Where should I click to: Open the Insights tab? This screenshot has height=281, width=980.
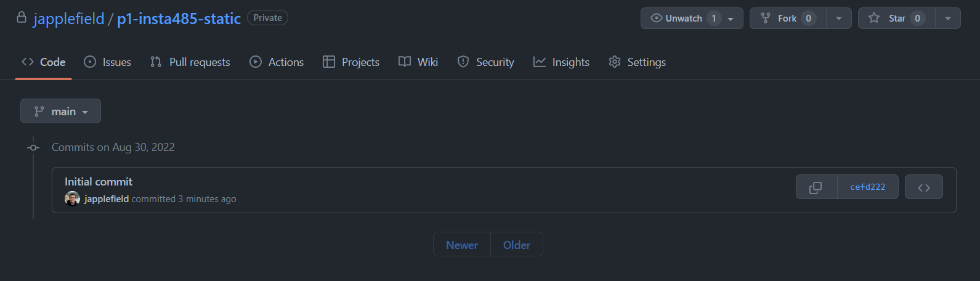[561, 62]
